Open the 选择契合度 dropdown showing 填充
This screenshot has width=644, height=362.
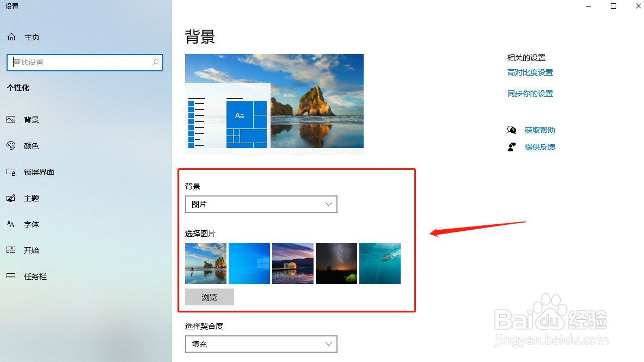click(x=261, y=344)
